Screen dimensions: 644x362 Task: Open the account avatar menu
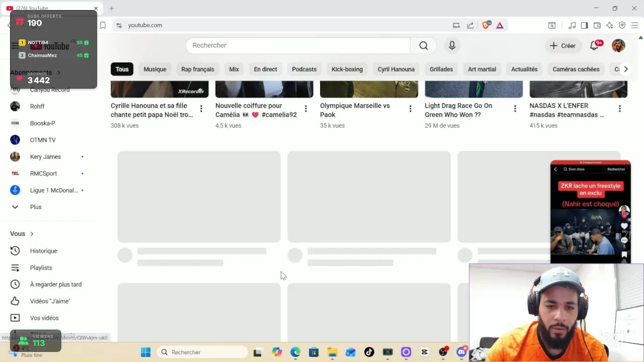coord(618,45)
